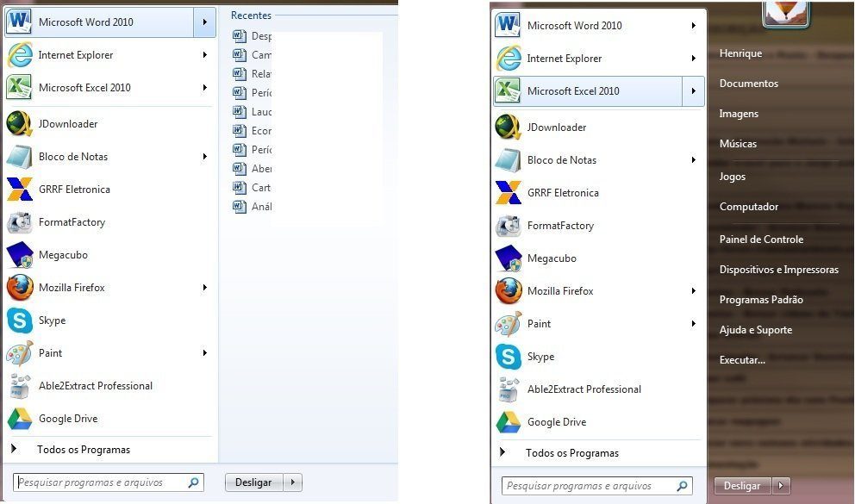Open Jogos from the Start menu
Screen dimensions: 855x504
[733, 177]
